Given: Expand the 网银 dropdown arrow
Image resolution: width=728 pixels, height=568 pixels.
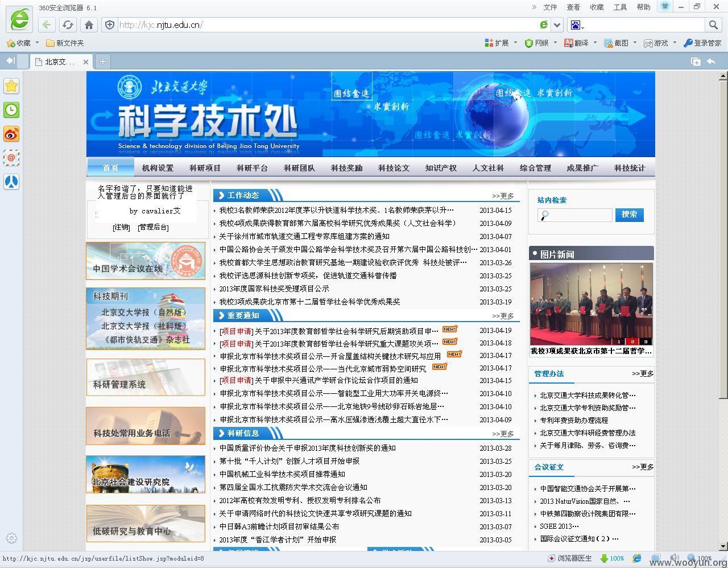Looking at the screenshot, I should tap(555, 43).
